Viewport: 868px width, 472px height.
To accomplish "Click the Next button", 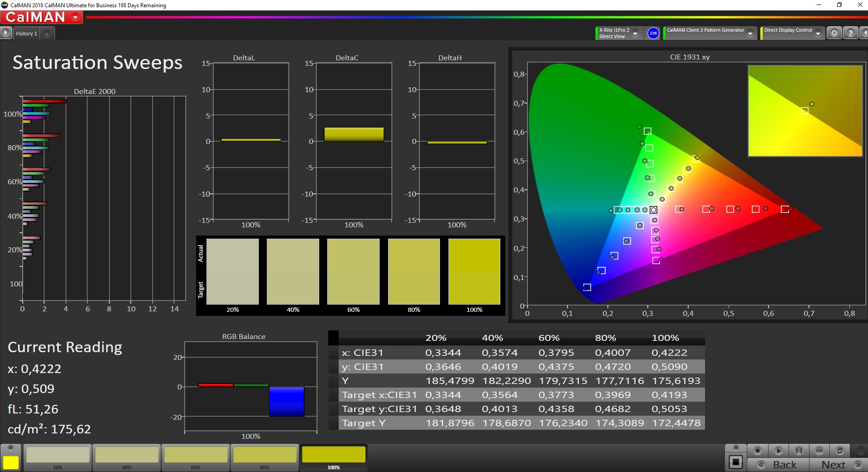I will 839,465.
